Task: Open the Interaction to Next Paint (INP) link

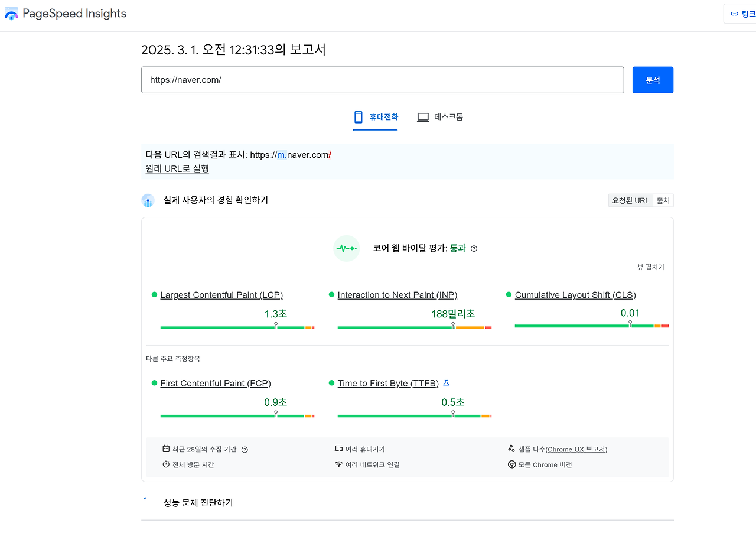Action: tap(397, 295)
